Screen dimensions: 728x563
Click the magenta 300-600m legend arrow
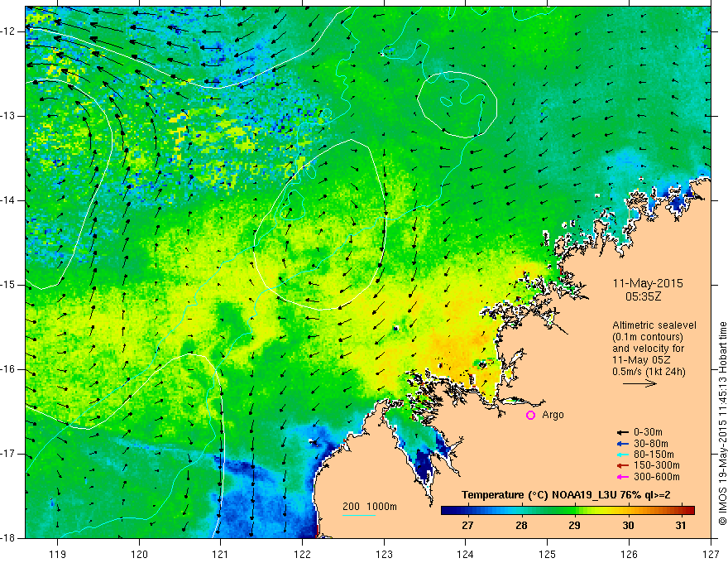coord(623,477)
